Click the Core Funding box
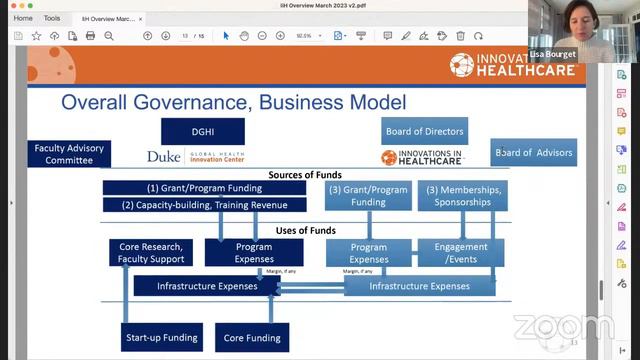640x360 pixels. coord(252,338)
